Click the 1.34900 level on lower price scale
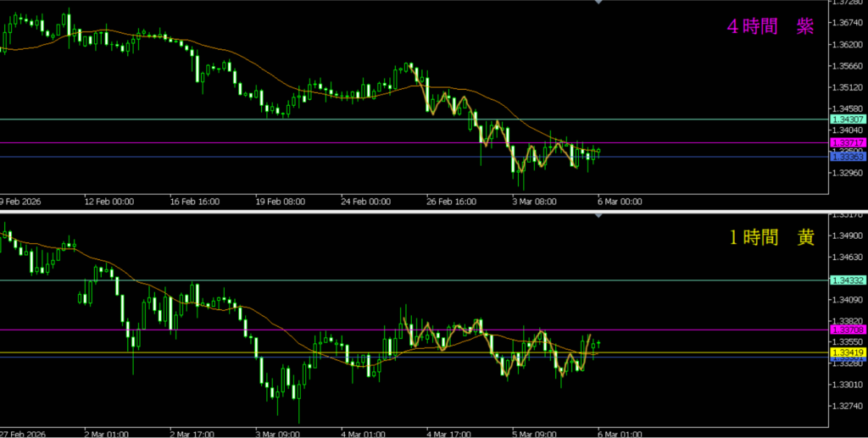868x438 pixels. click(849, 236)
